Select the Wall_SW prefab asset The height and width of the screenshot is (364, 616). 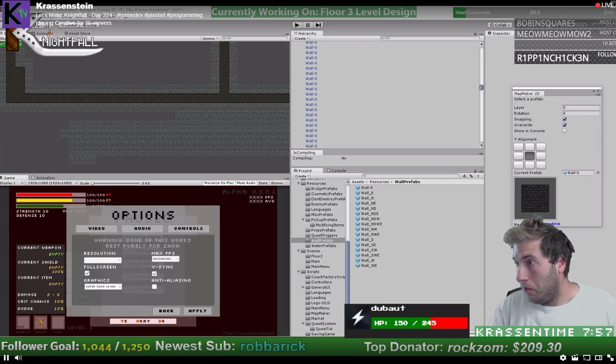coord(367,250)
